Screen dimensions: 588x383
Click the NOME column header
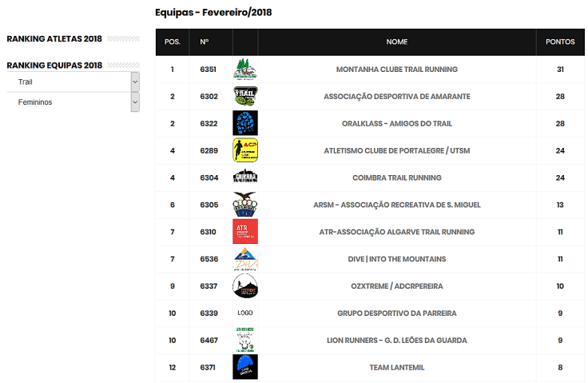(x=397, y=42)
